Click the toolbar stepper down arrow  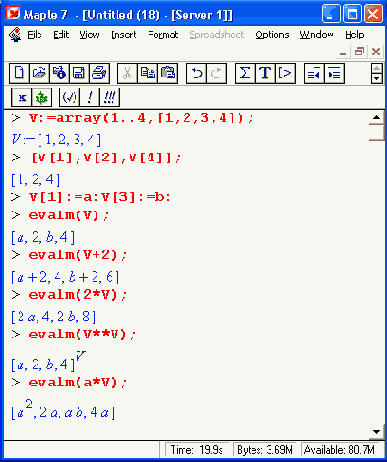tap(377, 79)
